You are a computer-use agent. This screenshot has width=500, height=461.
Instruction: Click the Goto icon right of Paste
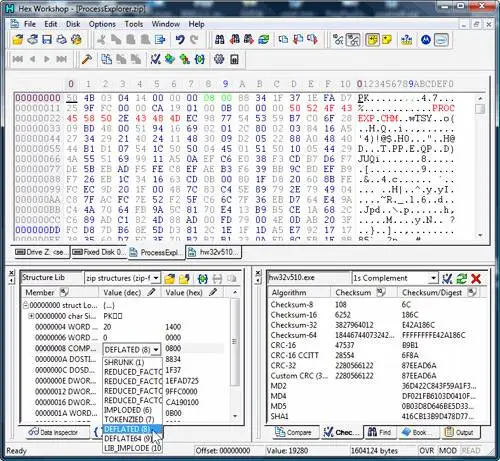pos(160,40)
